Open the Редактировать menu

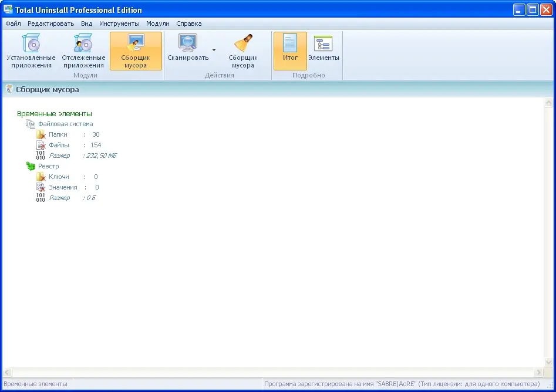click(x=50, y=23)
